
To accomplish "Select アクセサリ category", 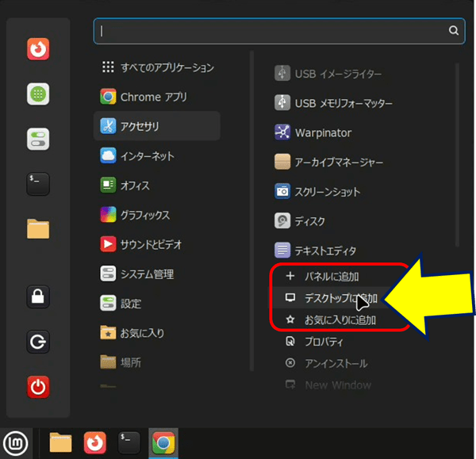I will (x=157, y=126).
